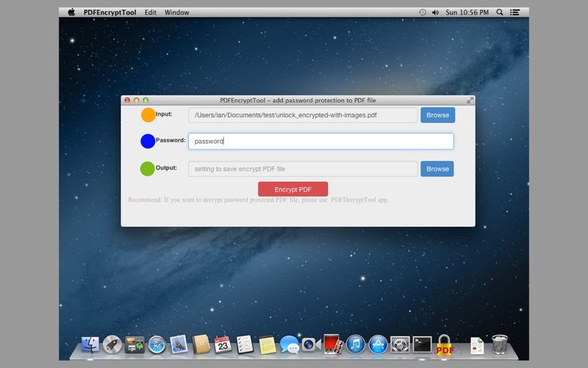This screenshot has width=588, height=368.
Task: Open the Edit menu
Action: (151, 13)
